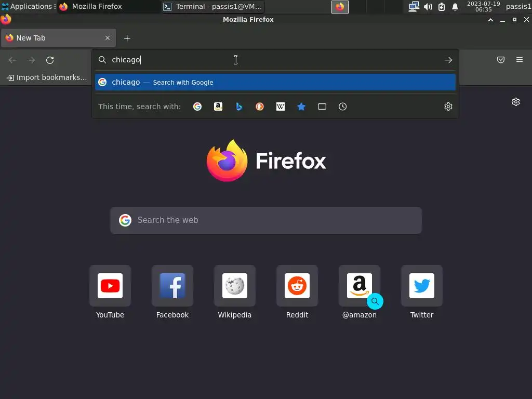This screenshot has width=532, height=399.
Task: Click inside the address bar text 'chicago'
Action: 126,60
